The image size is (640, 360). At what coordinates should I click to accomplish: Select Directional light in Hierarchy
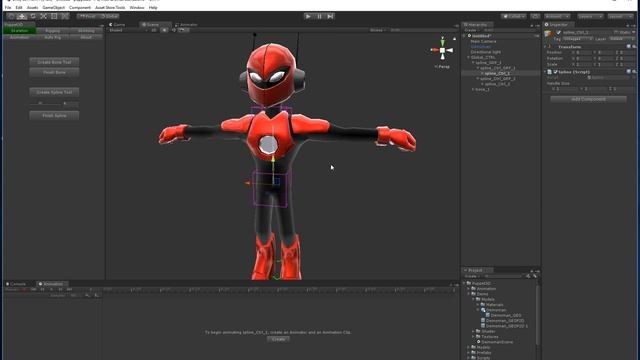[486, 52]
